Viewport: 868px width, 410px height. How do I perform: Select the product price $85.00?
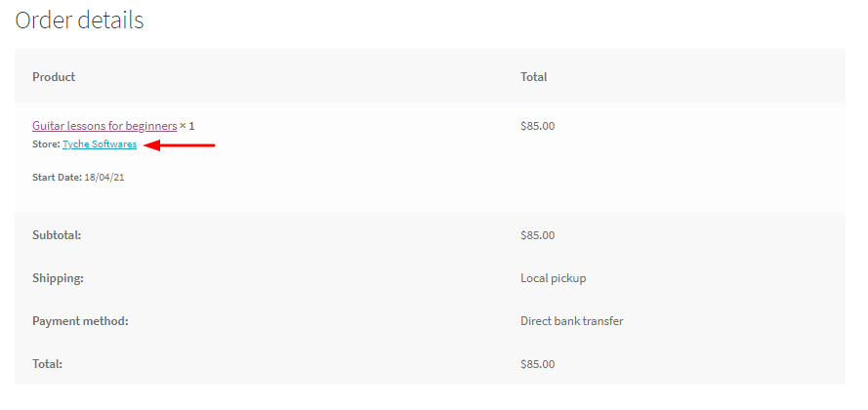538,126
